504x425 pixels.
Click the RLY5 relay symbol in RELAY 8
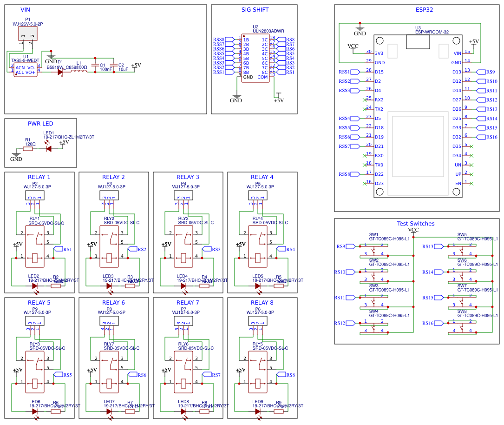pyautogui.click(x=258, y=372)
